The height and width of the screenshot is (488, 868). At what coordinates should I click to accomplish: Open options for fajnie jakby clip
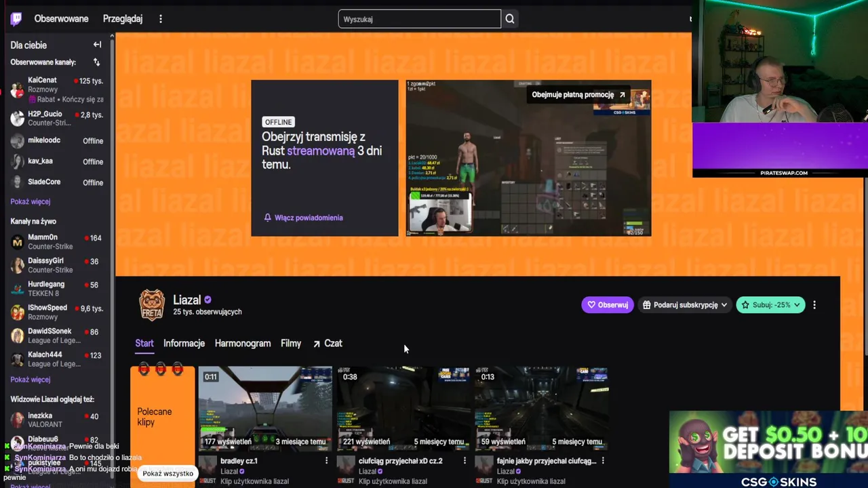point(603,461)
